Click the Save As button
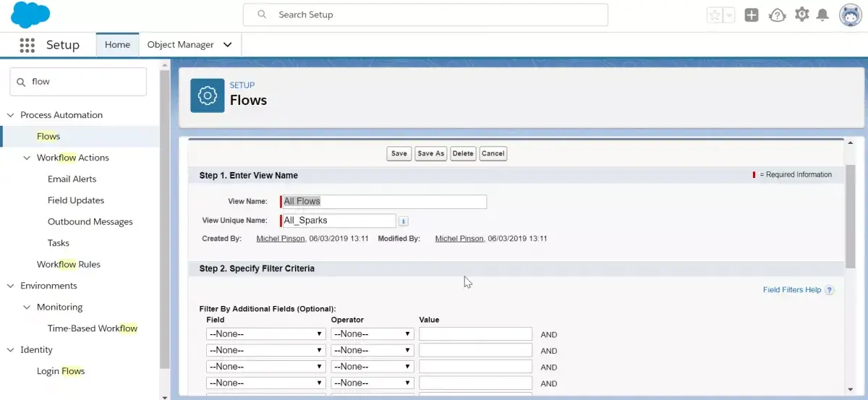This screenshot has height=400, width=868. pos(430,153)
